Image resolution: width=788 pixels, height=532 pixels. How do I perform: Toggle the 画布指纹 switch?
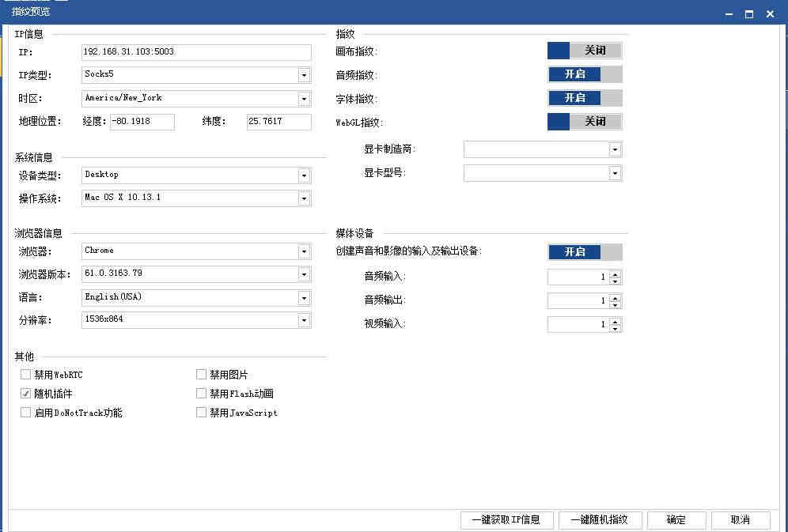click(584, 51)
